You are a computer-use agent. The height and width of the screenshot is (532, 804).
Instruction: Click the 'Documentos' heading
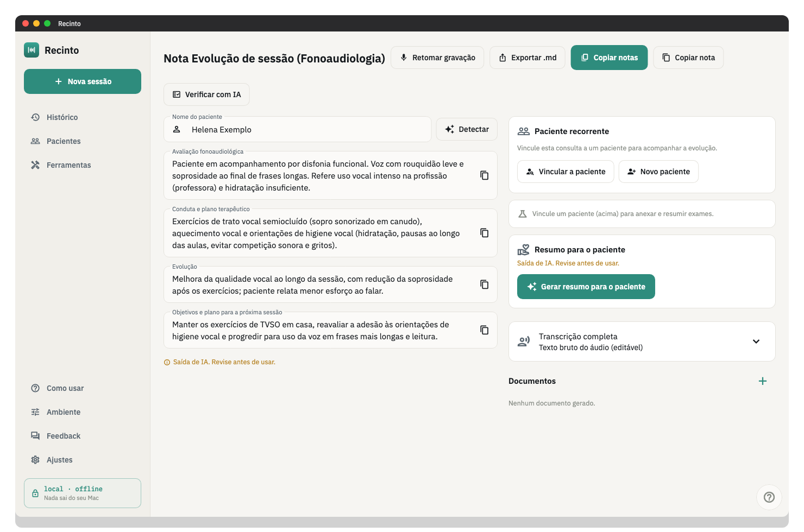click(x=532, y=381)
